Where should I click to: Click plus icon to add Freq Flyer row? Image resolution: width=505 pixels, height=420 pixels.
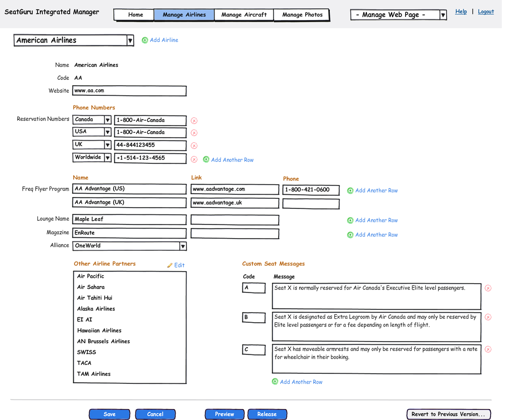[x=350, y=190]
